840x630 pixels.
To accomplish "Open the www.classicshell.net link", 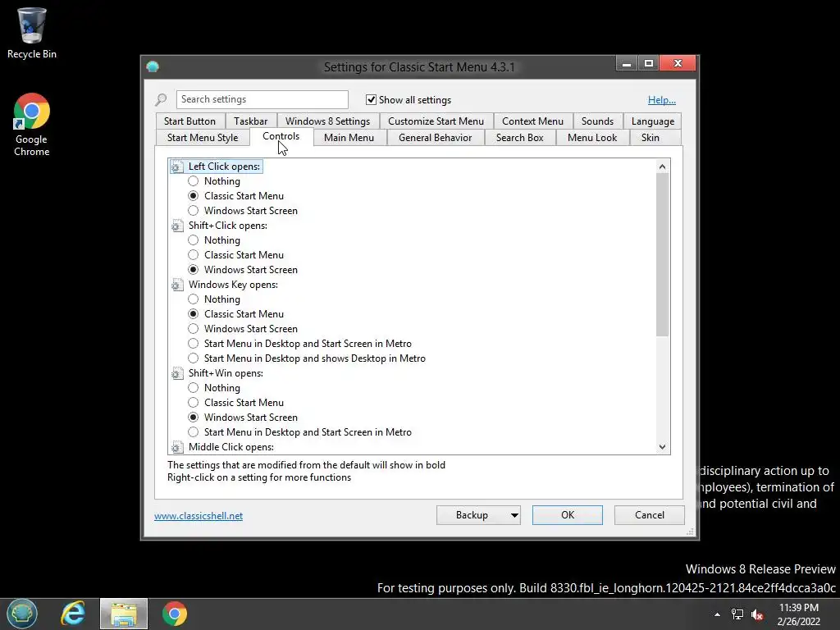I will pyautogui.click(x=199, y=516).
